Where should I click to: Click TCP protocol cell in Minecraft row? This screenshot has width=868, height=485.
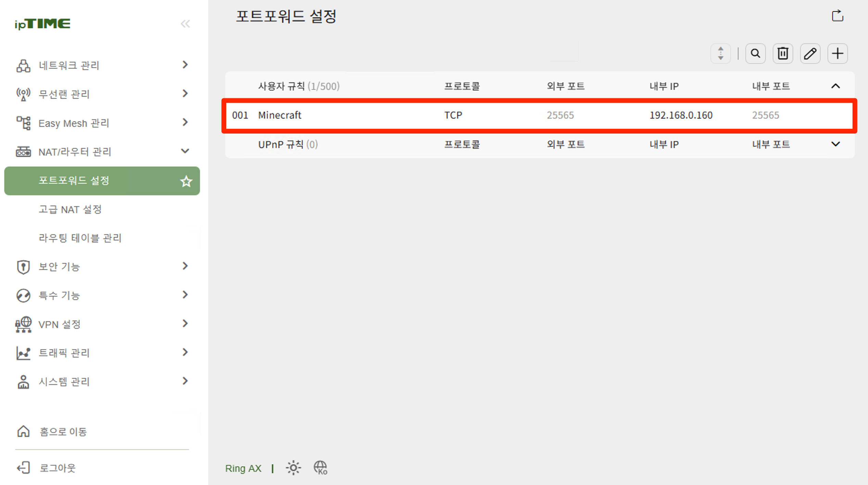tap(453, 115)
